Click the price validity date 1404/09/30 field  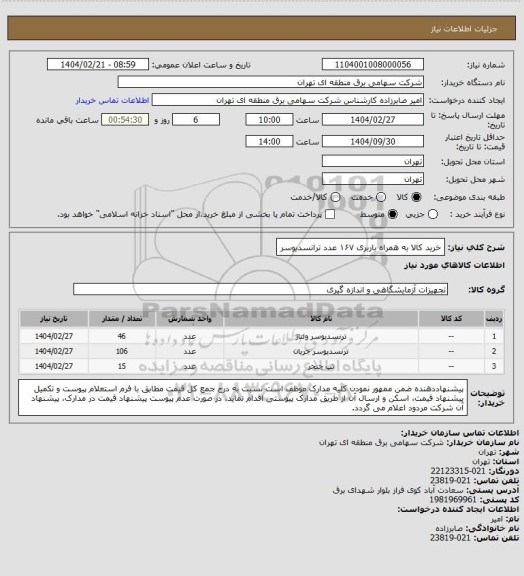click(373, 141)
